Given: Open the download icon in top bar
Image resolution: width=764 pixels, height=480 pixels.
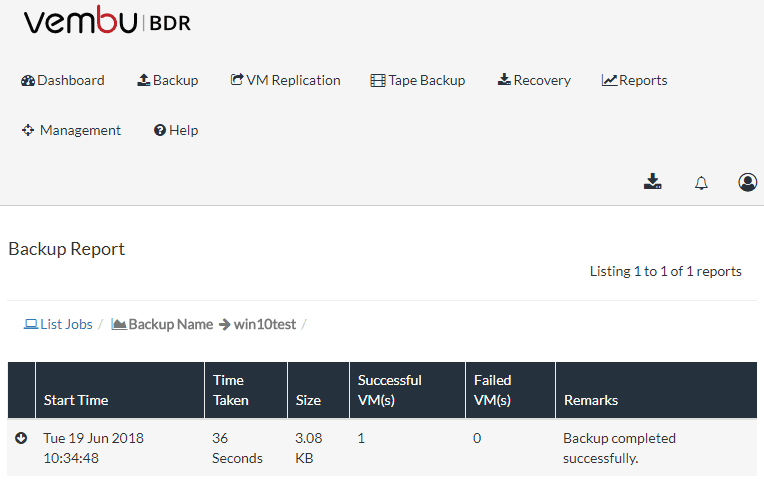Looking at the screenshot, I should pos(653,181).
